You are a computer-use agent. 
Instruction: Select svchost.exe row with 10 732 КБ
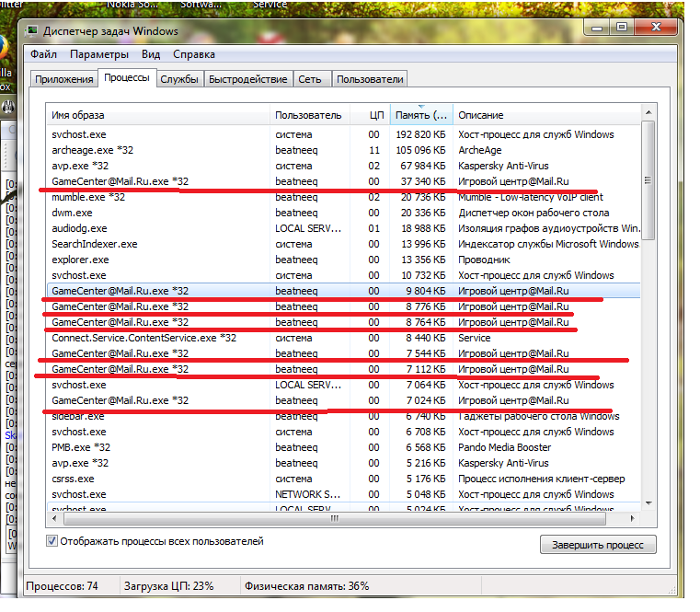pos(344,275)
